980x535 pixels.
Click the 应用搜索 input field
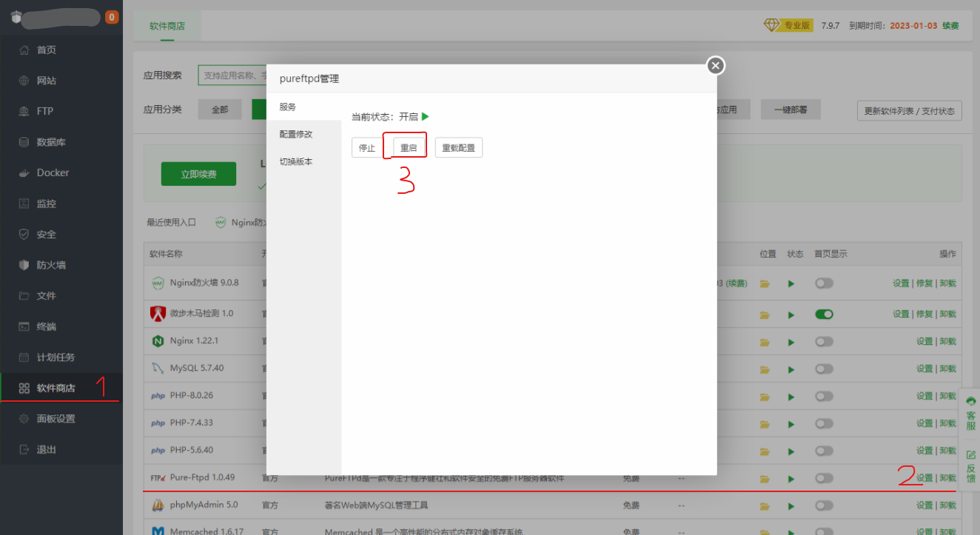[233, 75]
